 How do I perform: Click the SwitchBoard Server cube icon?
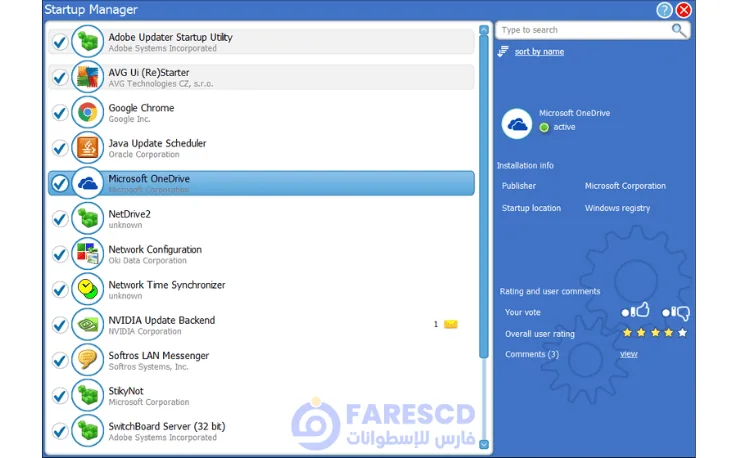[x=88, y=431]
